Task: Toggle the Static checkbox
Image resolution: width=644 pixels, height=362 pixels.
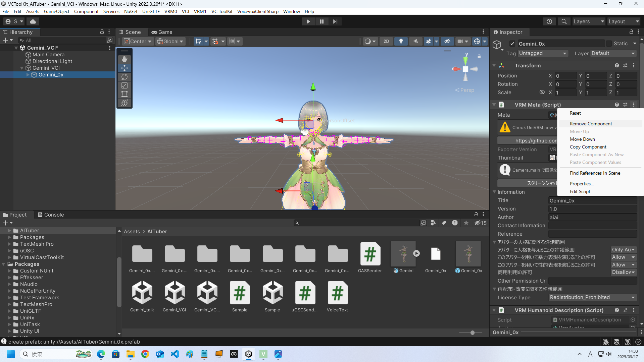Action: (x=609, y=44)
